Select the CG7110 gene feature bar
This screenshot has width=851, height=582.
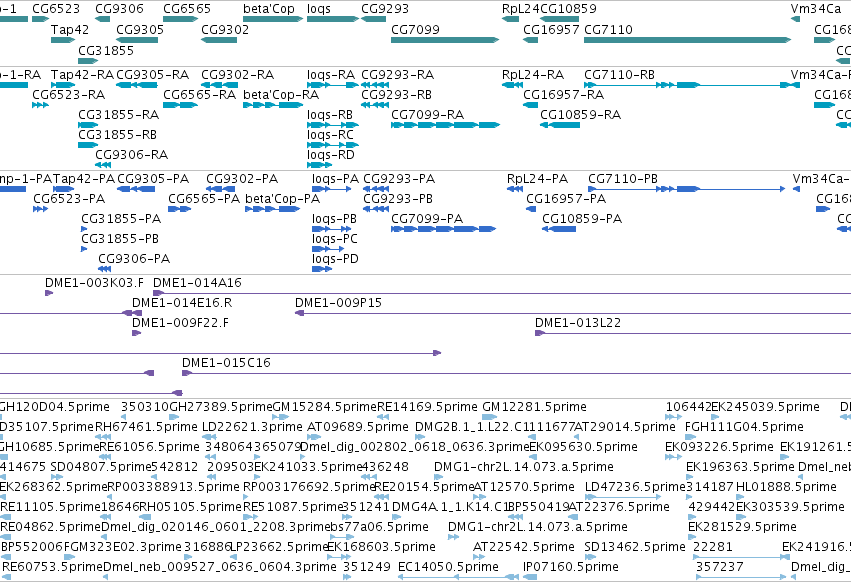pos(688,40)
